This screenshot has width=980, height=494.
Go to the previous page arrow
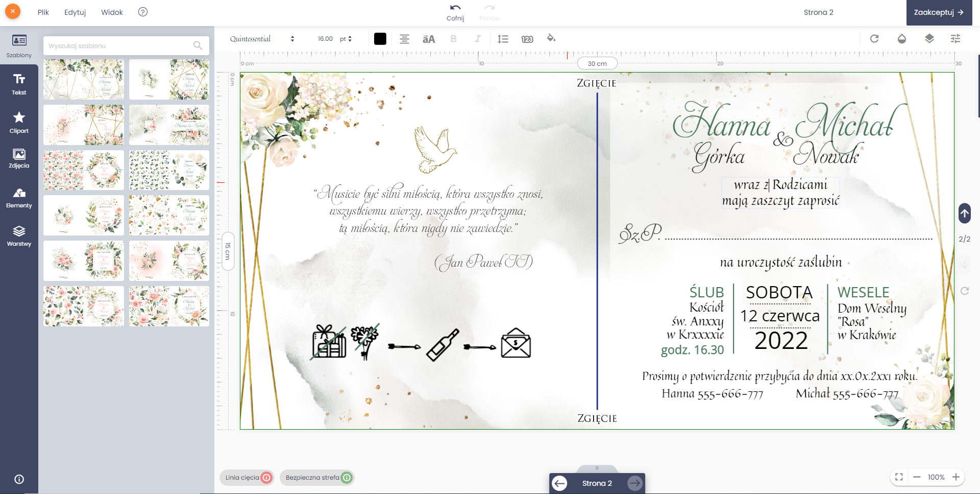click(x=560, y=483)
